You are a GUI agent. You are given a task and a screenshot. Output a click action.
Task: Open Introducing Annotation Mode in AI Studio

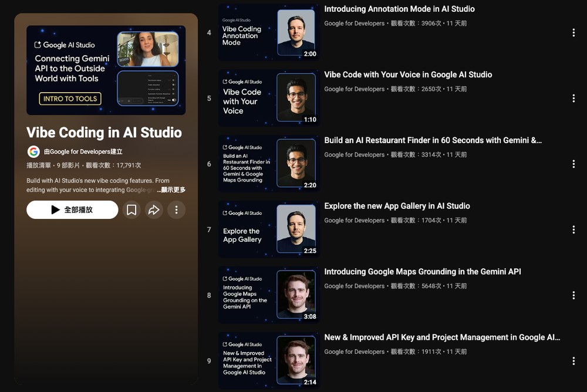pos(400,9)
